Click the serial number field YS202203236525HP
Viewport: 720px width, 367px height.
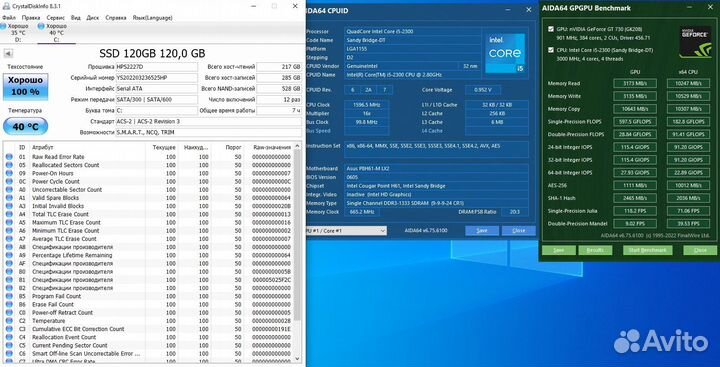pyautogui.click(x=156, y=78)
